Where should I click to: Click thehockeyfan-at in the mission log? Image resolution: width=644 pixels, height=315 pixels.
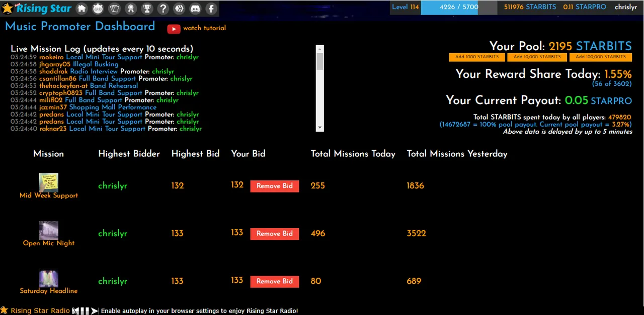[63, 85]
